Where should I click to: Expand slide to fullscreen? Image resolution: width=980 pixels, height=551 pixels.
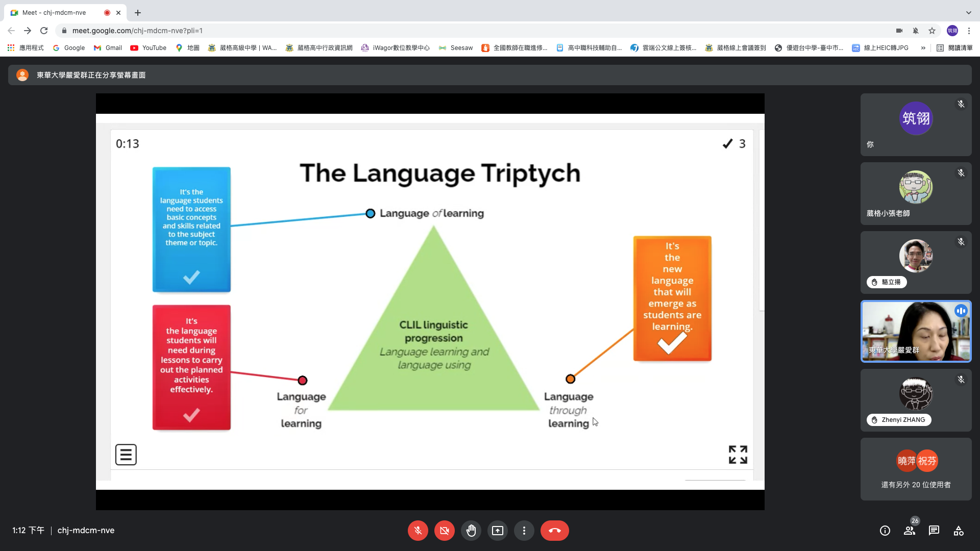[738, 455]
